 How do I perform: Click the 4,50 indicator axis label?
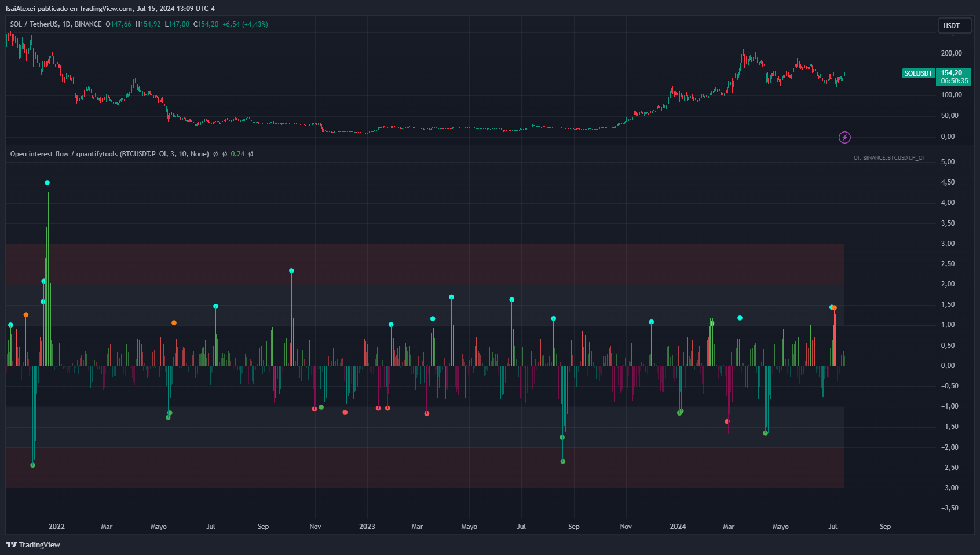[x=948, y=182]
